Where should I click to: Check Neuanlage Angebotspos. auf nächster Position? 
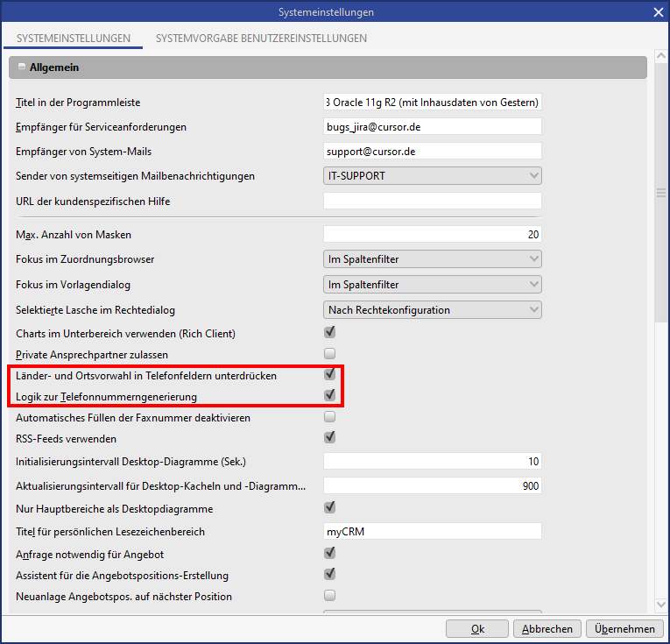point(330,596)
